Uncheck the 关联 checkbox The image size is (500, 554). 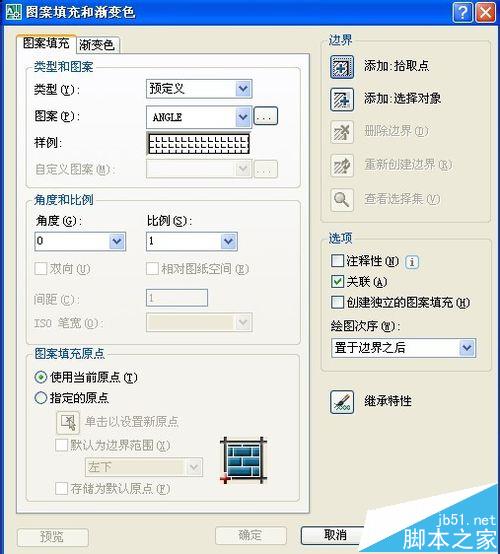(x=337, y=282)
